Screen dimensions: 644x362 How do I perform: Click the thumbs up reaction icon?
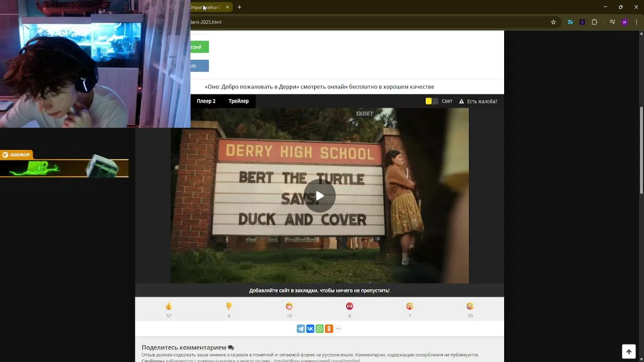[169, 306]
